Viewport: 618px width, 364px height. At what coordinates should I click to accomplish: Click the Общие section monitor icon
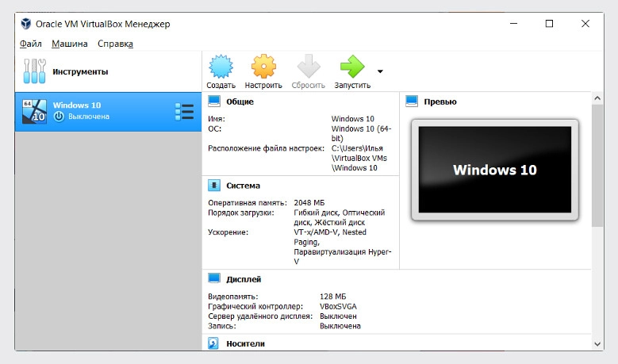214,102
